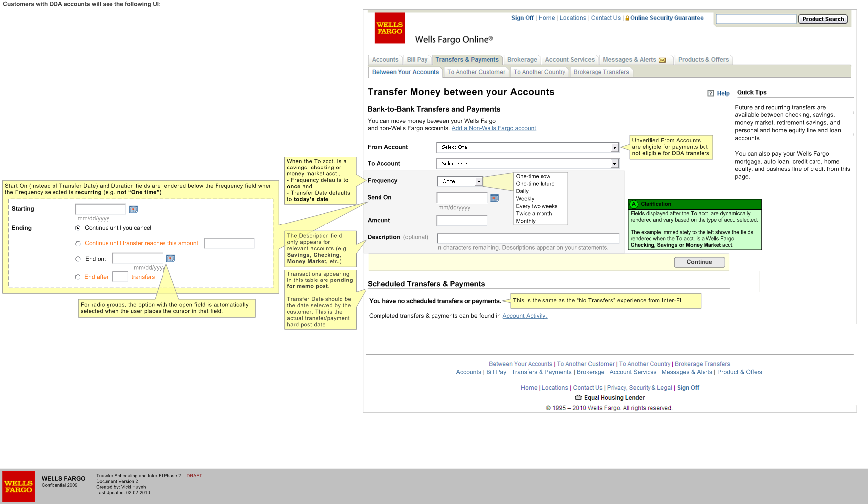
Task: Click the Wells Fargo logo in the document footer
Action: coord(19,486)
